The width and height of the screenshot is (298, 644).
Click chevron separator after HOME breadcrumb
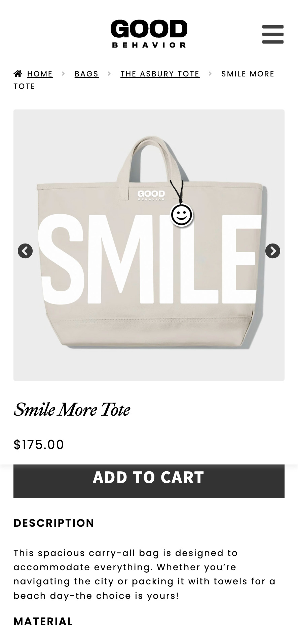coord(63,73)
